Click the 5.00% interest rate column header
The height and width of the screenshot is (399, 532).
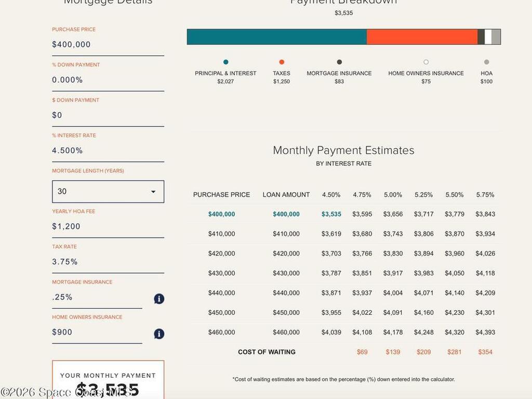[x=393, y=195]
